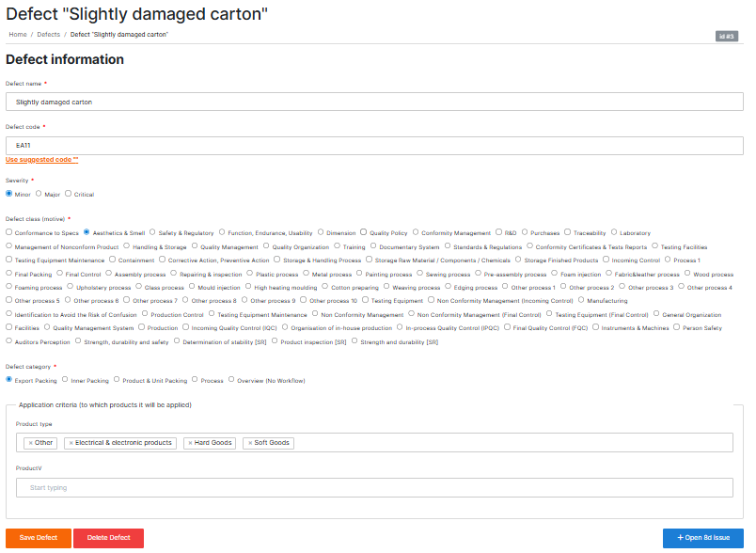
Task: Select the Safety & Regulatory defect class
Action: [x=153, y=232]
